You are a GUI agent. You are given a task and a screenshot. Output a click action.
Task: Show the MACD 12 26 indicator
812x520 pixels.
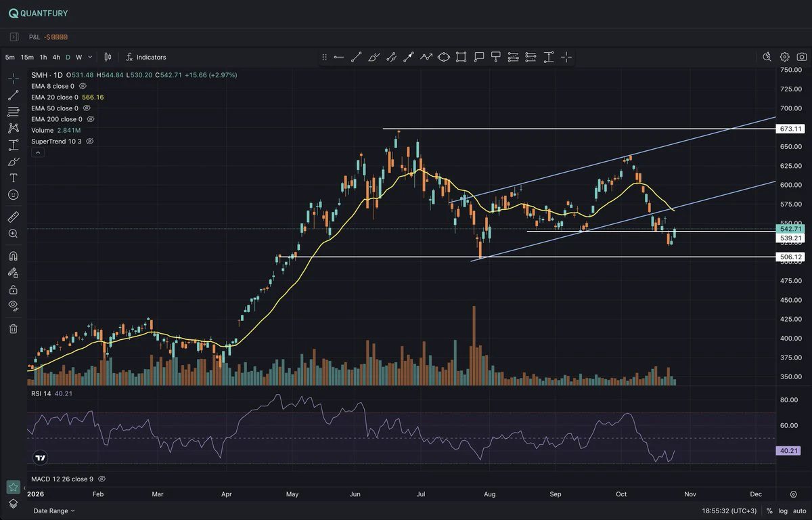101,479
